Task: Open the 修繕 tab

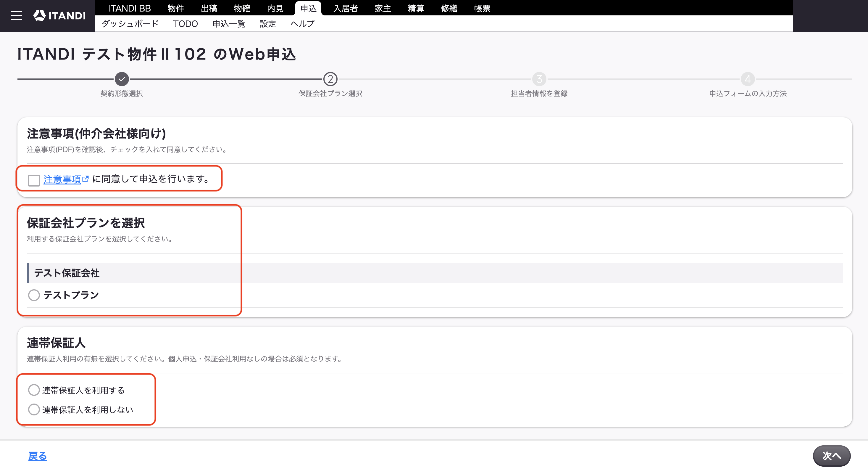Action: (449, 8)
